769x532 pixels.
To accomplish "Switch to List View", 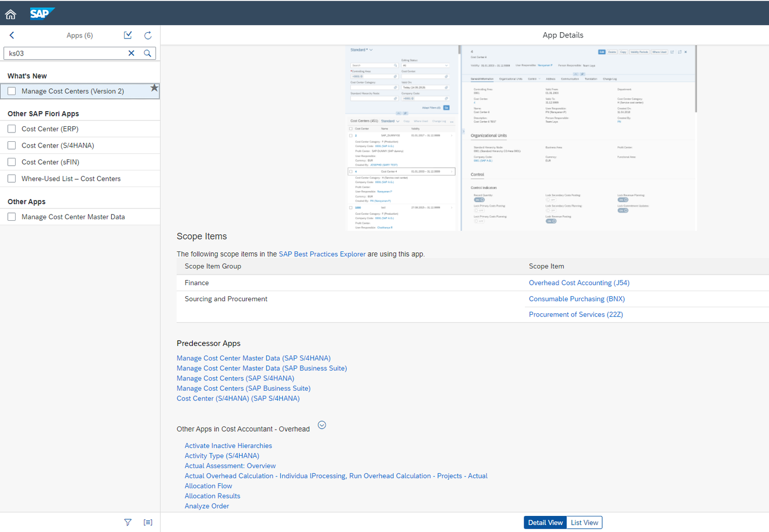I will pos(584,523).
